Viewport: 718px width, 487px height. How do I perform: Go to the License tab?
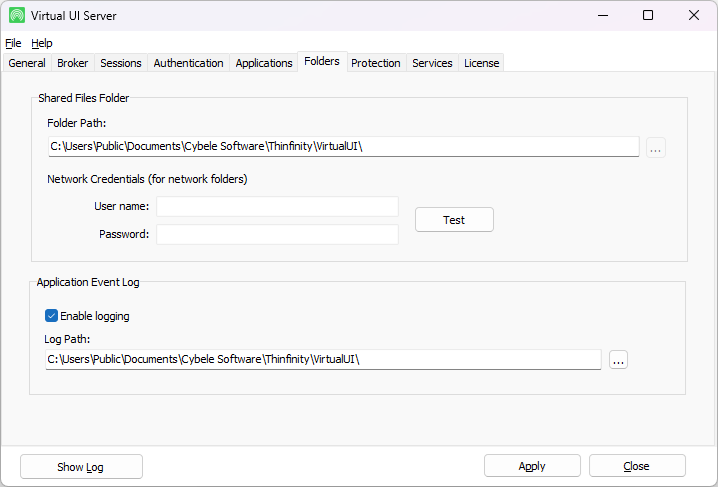(481, 63)
